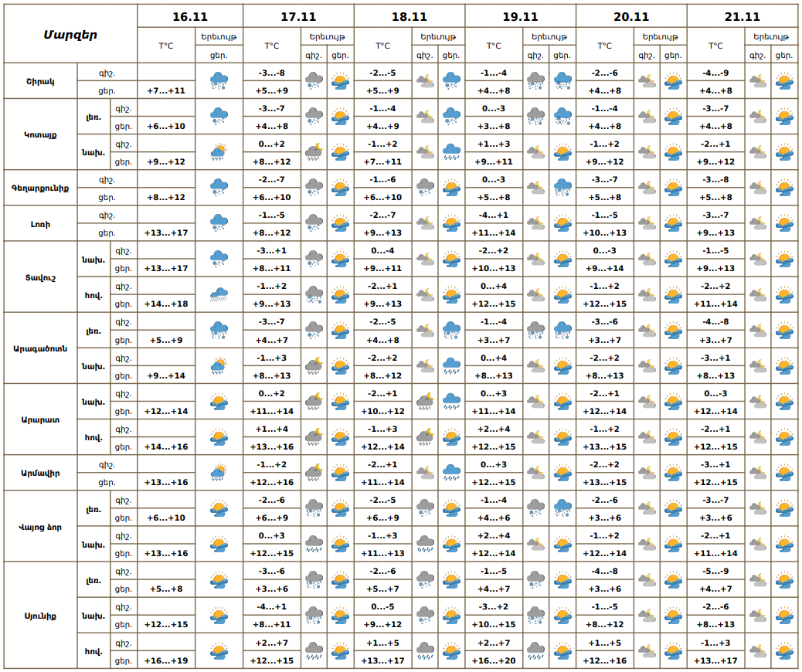Click Շիրակ night weather icon for 19.11
This screenshot has height=672, width=802.
pyautogui.click(x=536, y=80)
